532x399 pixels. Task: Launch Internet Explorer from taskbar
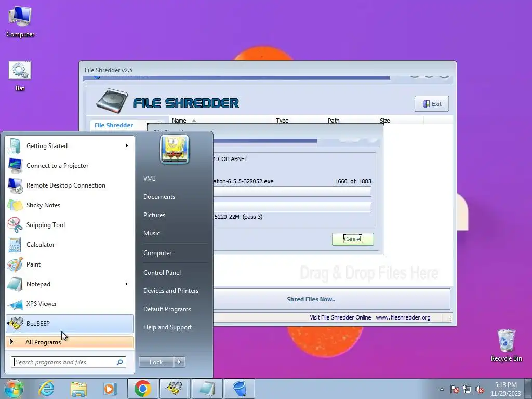[x=46, y=389]
